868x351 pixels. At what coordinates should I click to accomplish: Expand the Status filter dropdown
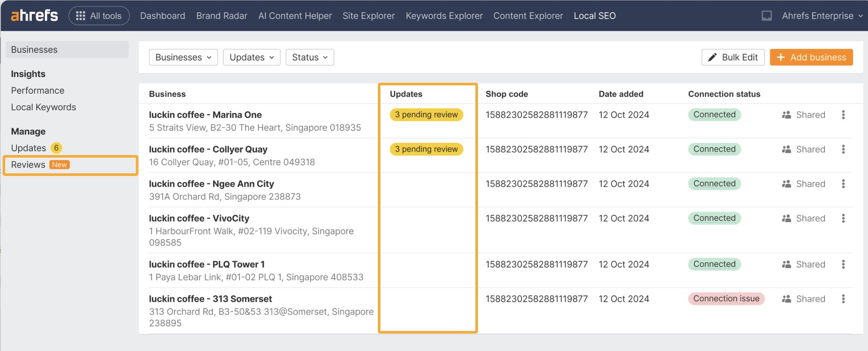(x=310, y=57)
